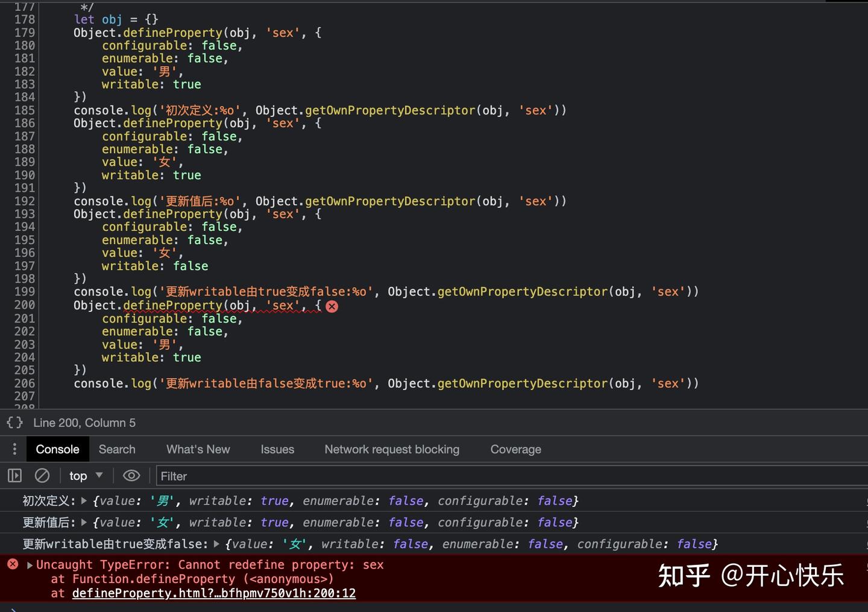Expand the Uncaught TypeError stack trace
The height and width of the screenshot is (612, 868).
pos(30,565)
